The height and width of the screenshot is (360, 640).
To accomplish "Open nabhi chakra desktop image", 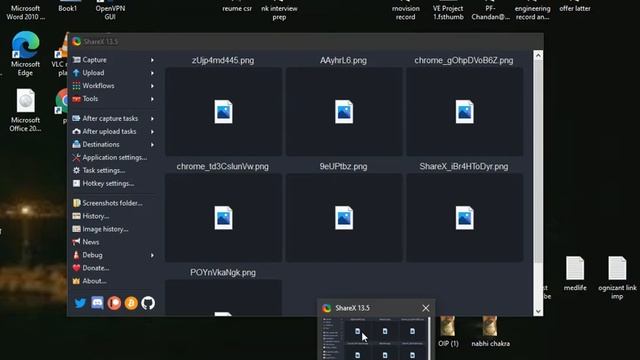I will (x=490, y=331).
